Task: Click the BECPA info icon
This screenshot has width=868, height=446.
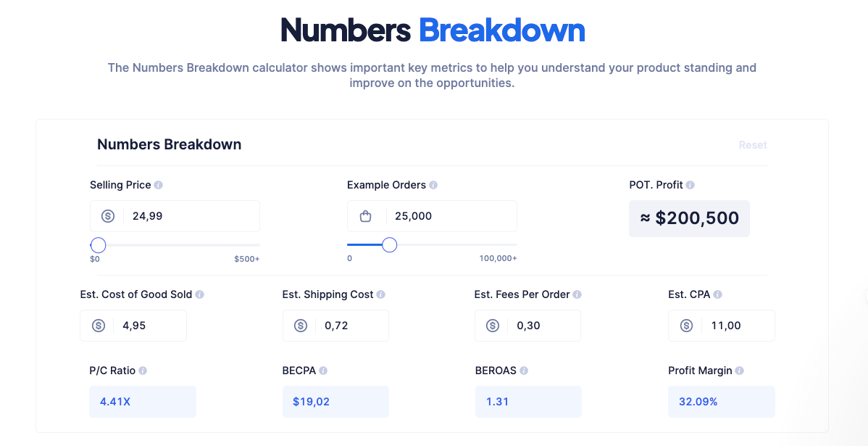Action: [323, 371]
